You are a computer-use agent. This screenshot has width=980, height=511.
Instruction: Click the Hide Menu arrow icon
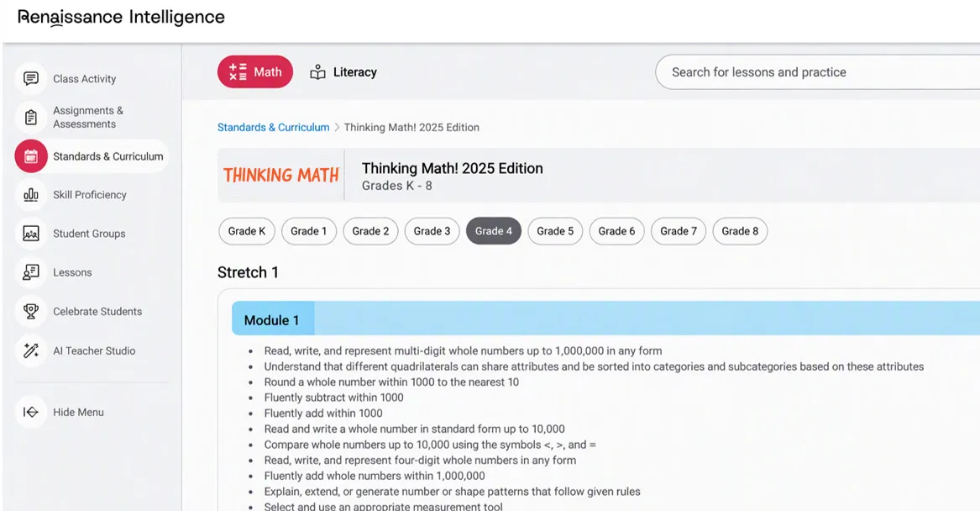(x=30, y=412)
